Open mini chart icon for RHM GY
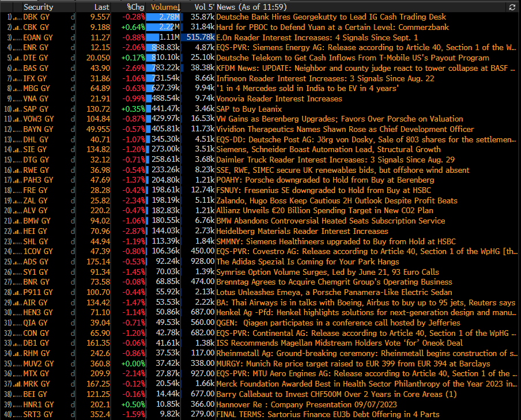 pyautogui.click(x=18, y=354)
